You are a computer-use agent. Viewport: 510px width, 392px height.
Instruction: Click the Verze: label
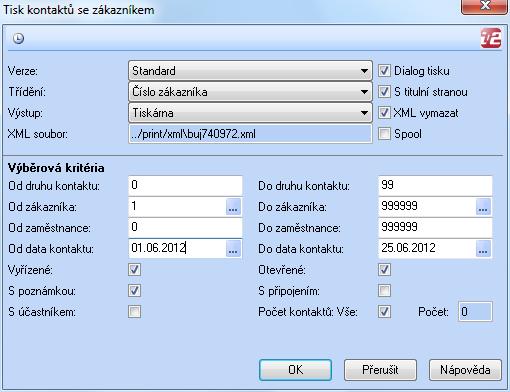pyautogui.click(x=23, y=71)
